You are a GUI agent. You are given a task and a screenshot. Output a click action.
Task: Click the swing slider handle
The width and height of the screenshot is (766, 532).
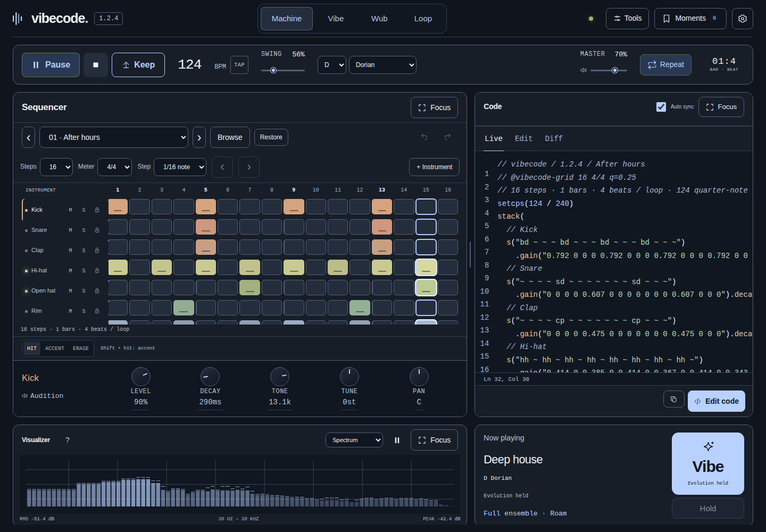pos(273,70)
